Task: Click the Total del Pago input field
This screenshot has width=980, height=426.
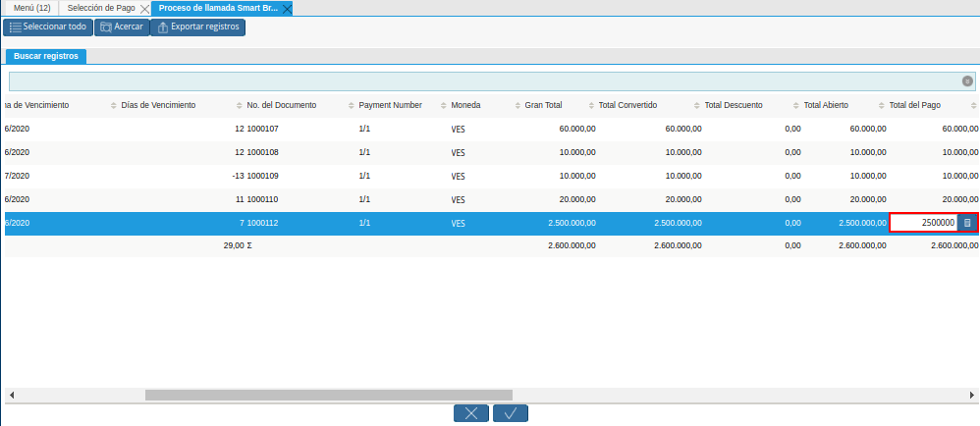Action: click(923, 223)
